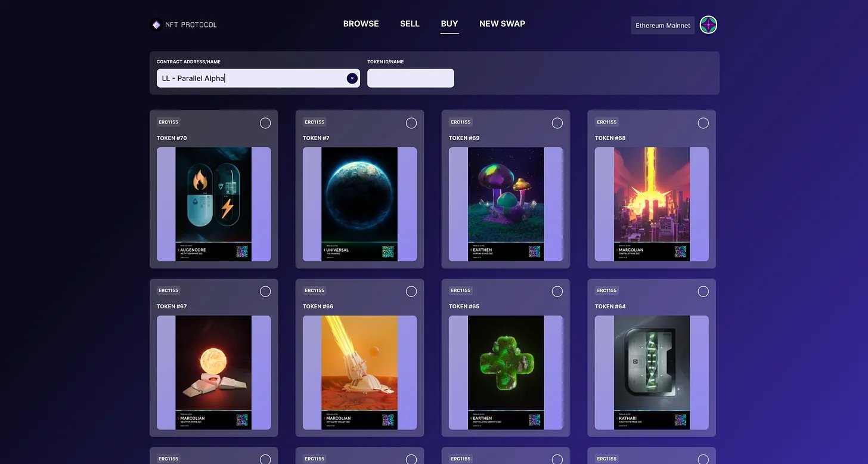
Task: Open Token #7 Universal planet artwork
Action: coord(359,204)
